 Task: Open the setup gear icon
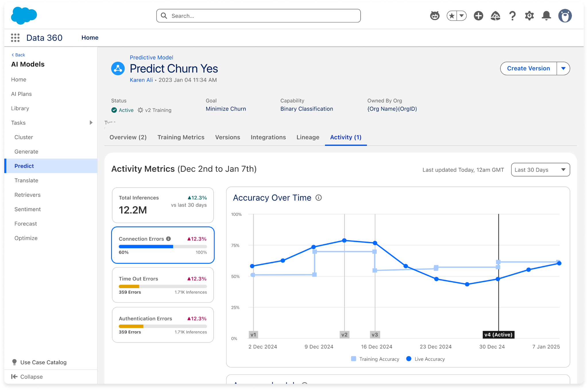click(x=529, y=16)
